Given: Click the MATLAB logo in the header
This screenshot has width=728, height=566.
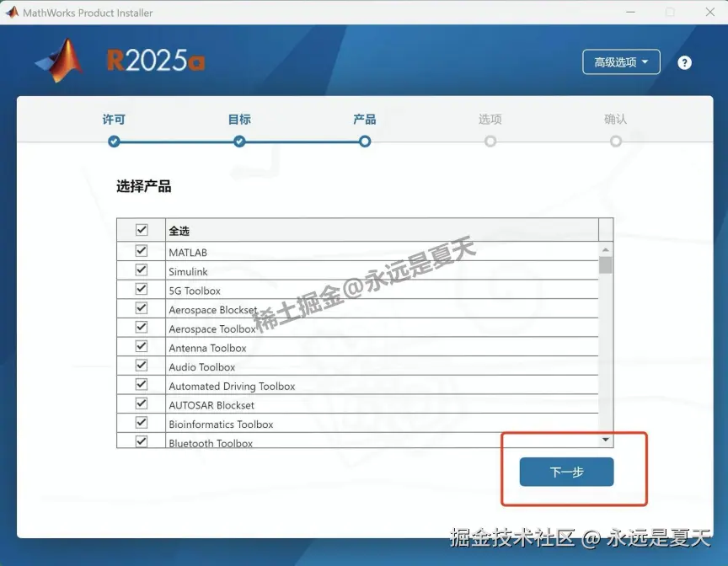Looking at the screenshot, I should coord(57,61).
